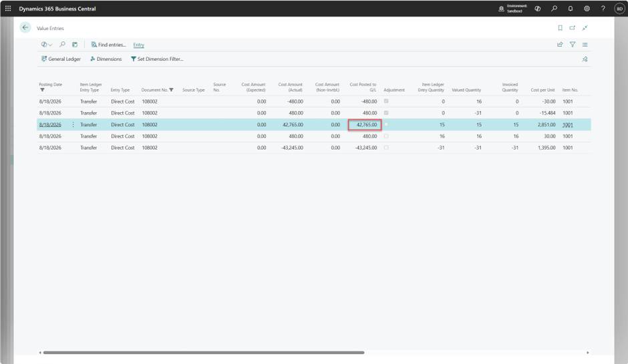Click the Entry Type column header

120,90
